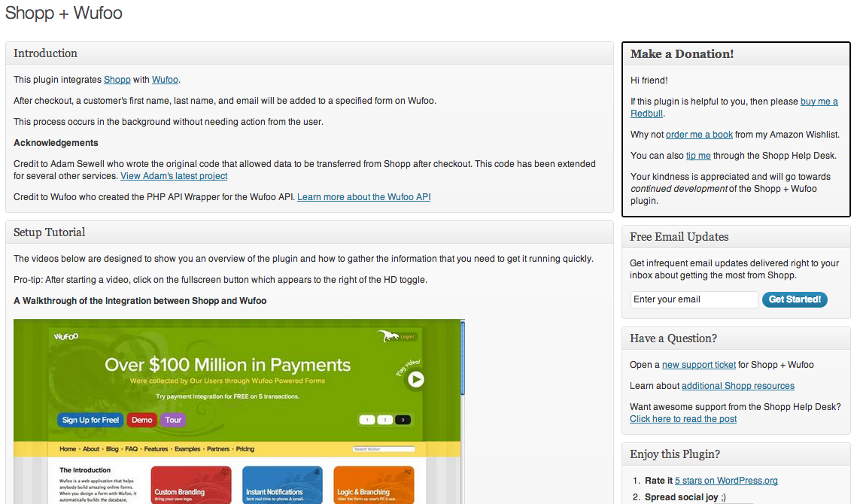Click the video's blue scrollbar handle
Screen dimensions: 857x504
(x=463, y=357)
